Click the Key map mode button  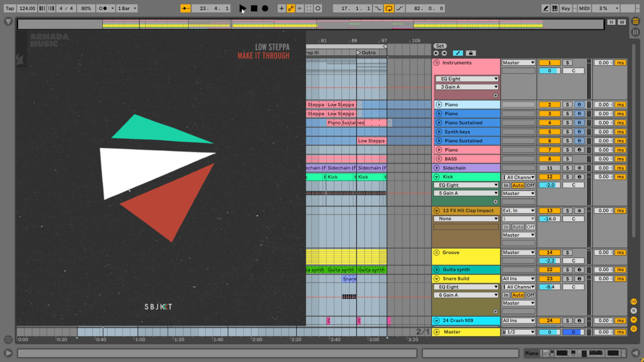coord(566,9)
